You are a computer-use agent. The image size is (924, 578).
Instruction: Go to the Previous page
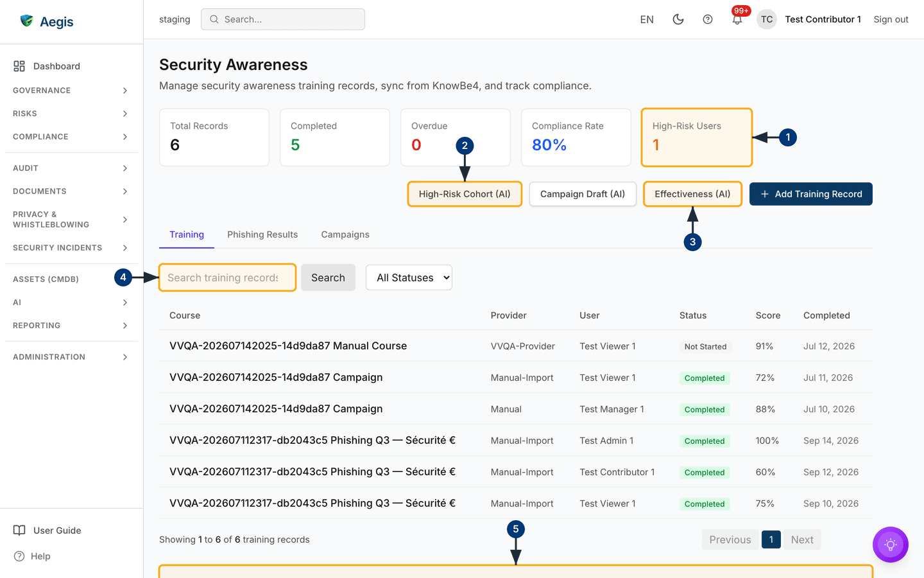click(730, 539)
